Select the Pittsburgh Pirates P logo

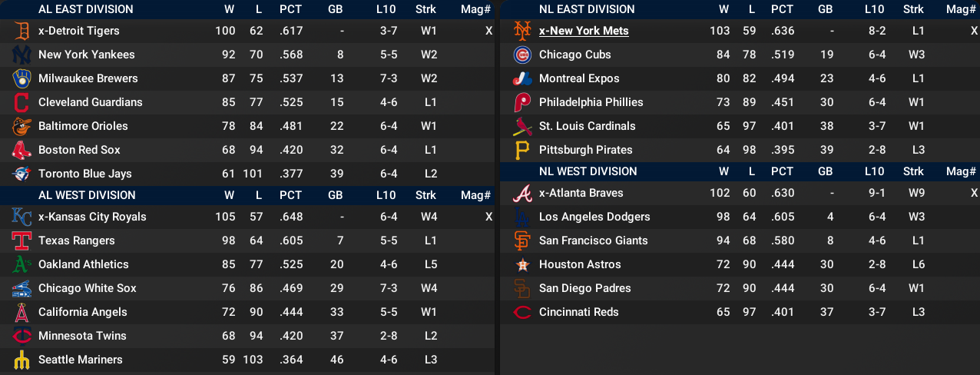[522, 151]
